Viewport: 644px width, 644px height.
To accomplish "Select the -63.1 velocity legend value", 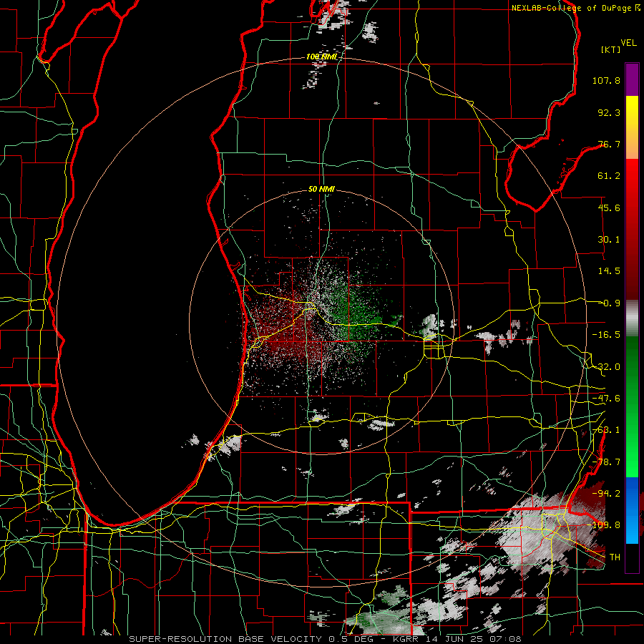I will click(x=606, y=430).
